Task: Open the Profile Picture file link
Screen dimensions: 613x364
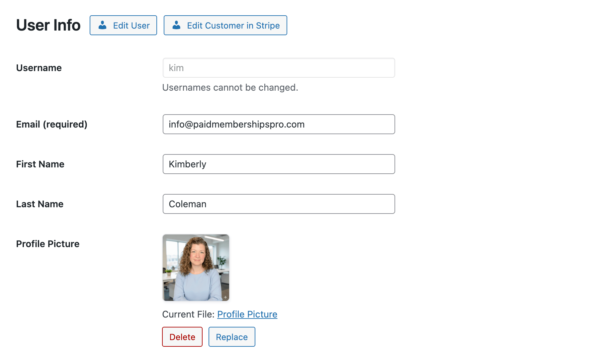Action: [247, 314]
